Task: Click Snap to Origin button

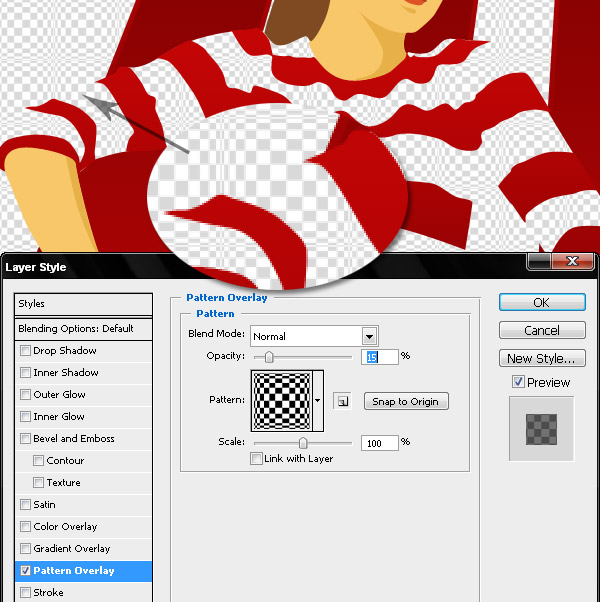Action: pyautogui.click(x=406, y=401)
